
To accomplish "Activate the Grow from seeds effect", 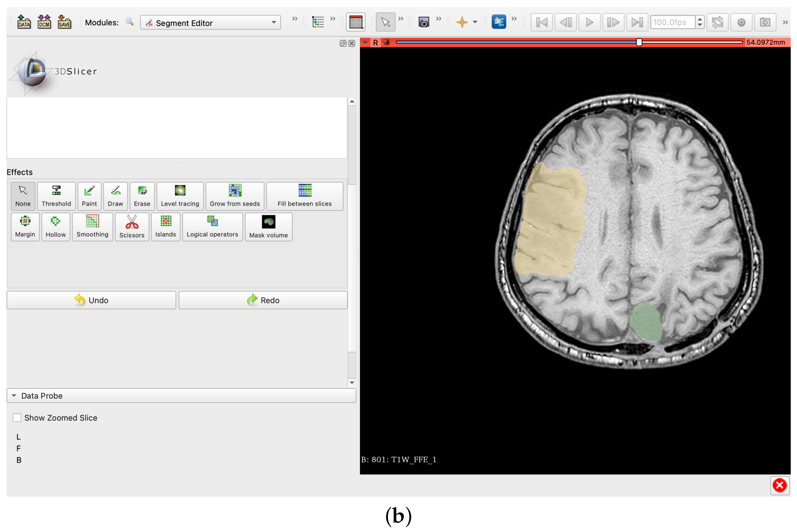I will (x=235, y=196).
